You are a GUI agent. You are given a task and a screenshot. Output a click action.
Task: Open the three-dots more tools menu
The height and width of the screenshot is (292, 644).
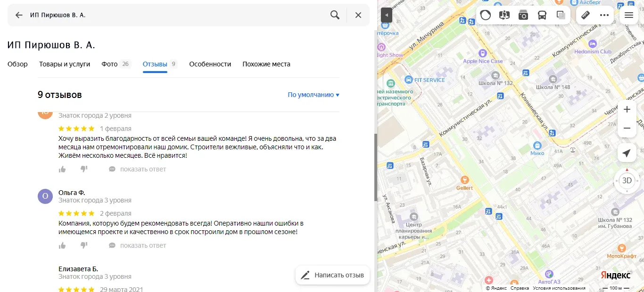click(604, 15)
